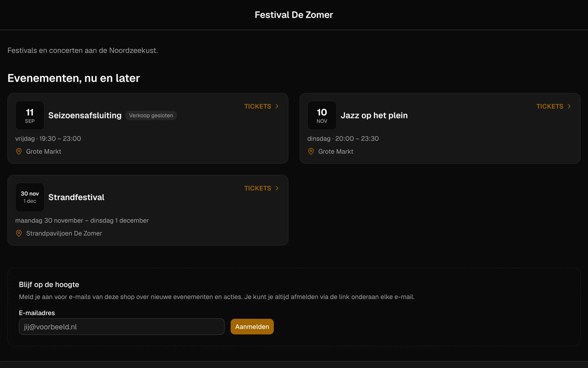The image size is (588, 368).
Task: Click the 11 SEP date badge
Action: point(30,115)
